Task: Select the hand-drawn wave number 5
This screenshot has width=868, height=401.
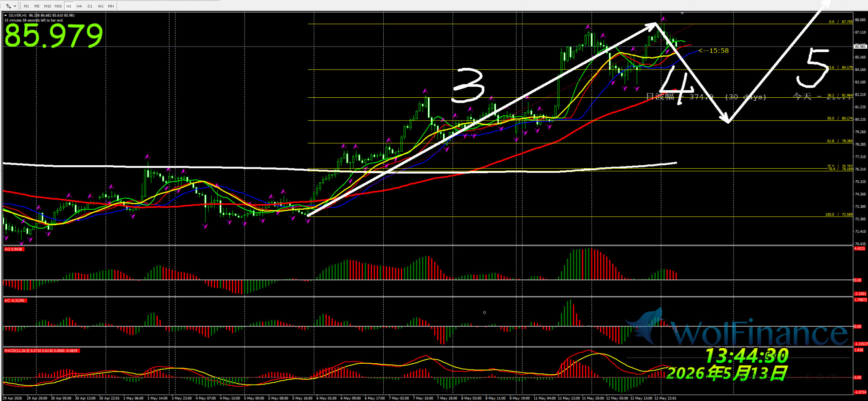Action: point(813,68)
